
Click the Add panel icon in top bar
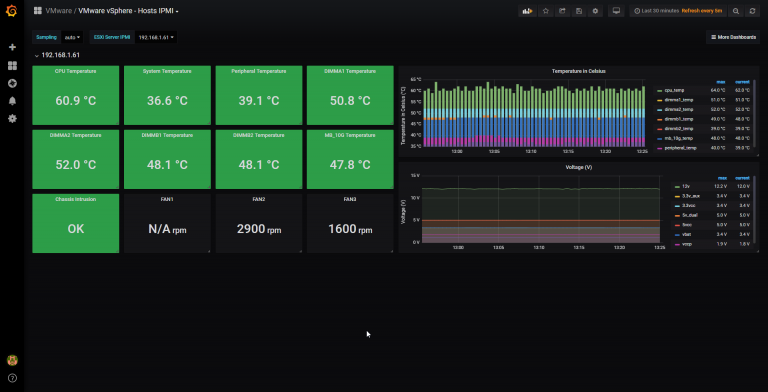click(528, 11)
